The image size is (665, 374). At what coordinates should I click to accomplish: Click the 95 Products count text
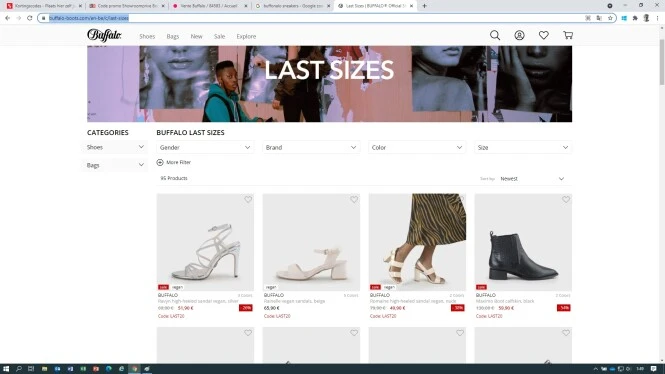point(174,179)
